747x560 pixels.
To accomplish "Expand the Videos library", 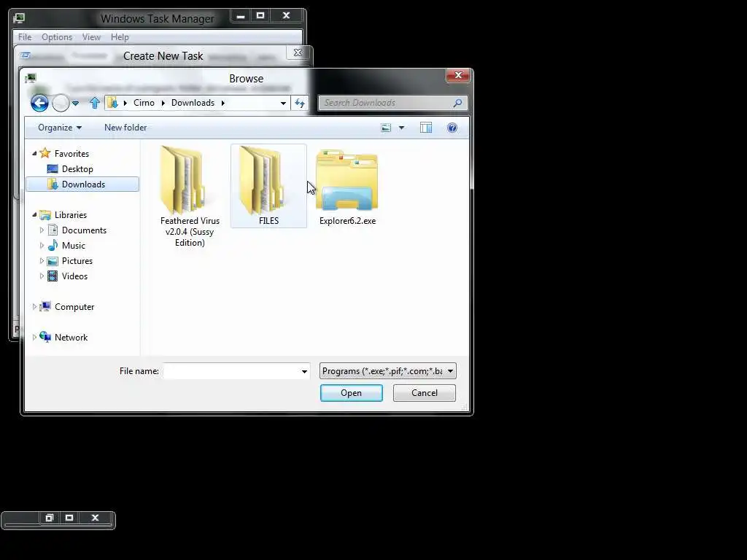I will [42, 276].
